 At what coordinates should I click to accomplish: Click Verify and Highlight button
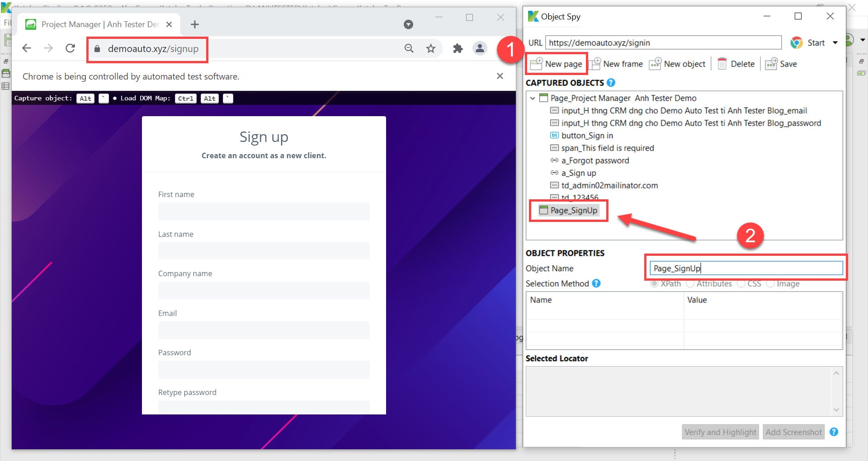tap(720, 432)
